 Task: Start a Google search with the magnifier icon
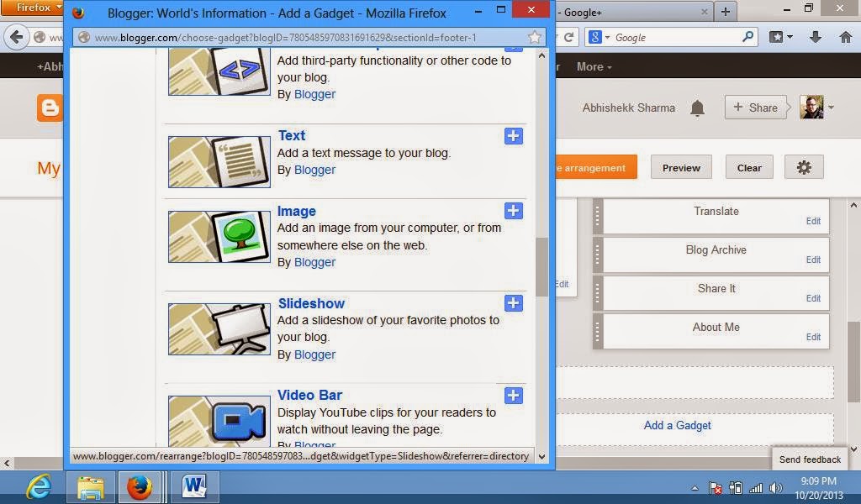(747, 37)
